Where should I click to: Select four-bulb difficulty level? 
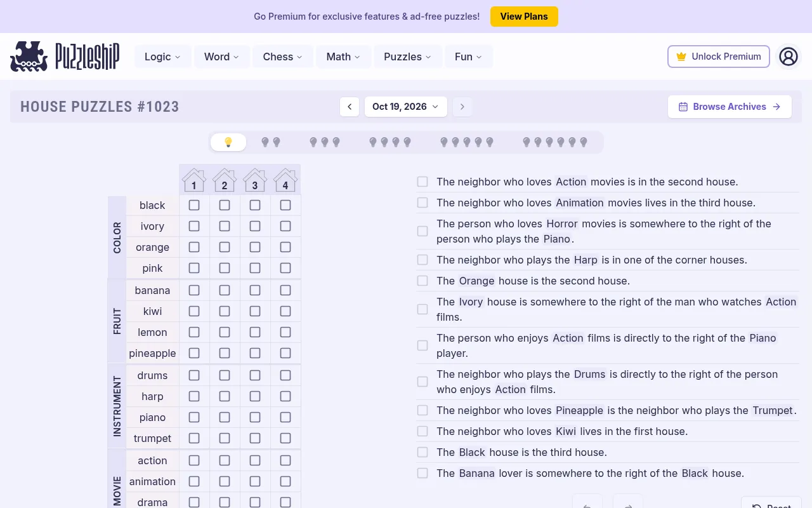click(390, 142)
